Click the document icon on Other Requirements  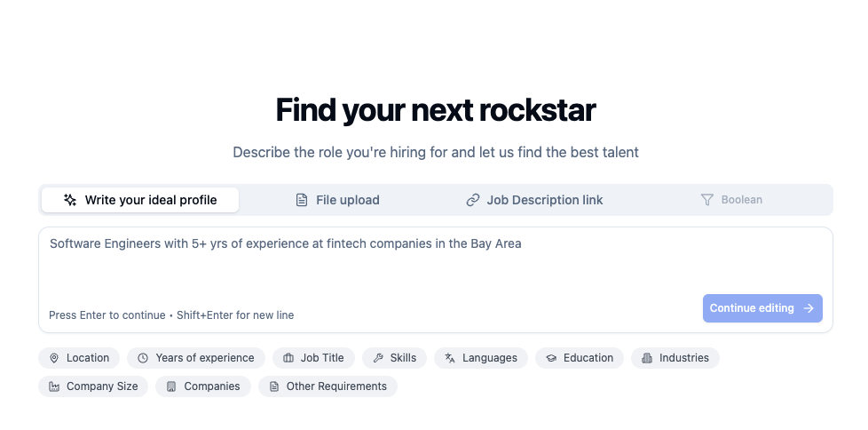274,386
